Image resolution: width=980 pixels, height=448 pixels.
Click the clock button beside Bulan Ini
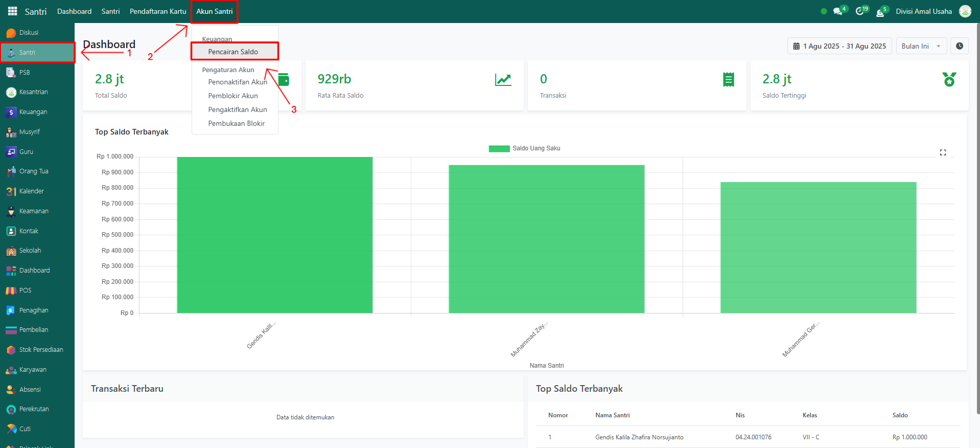tap(960, 46)
